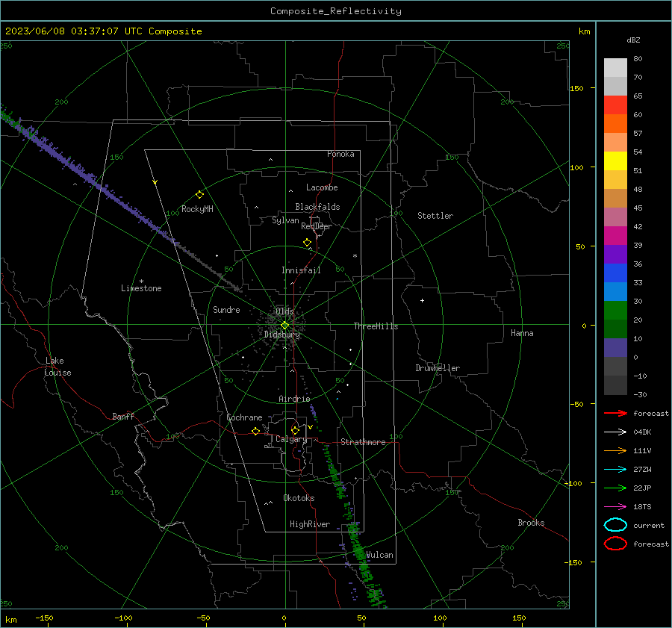Click the bright green 30-20 dBZ swatch

[615, 311]
